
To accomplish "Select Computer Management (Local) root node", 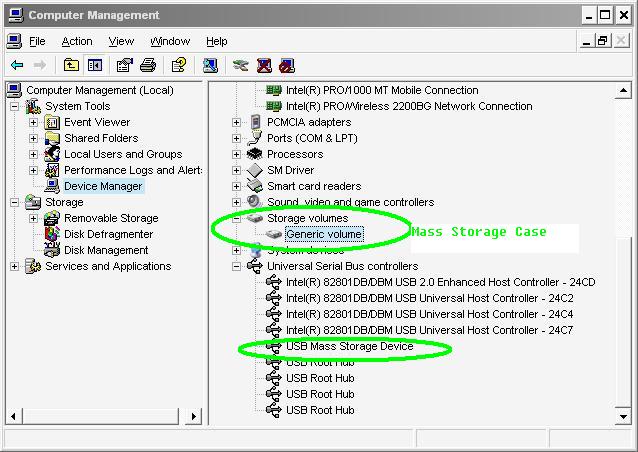I will pyautogui.click(x=100, y=90).
